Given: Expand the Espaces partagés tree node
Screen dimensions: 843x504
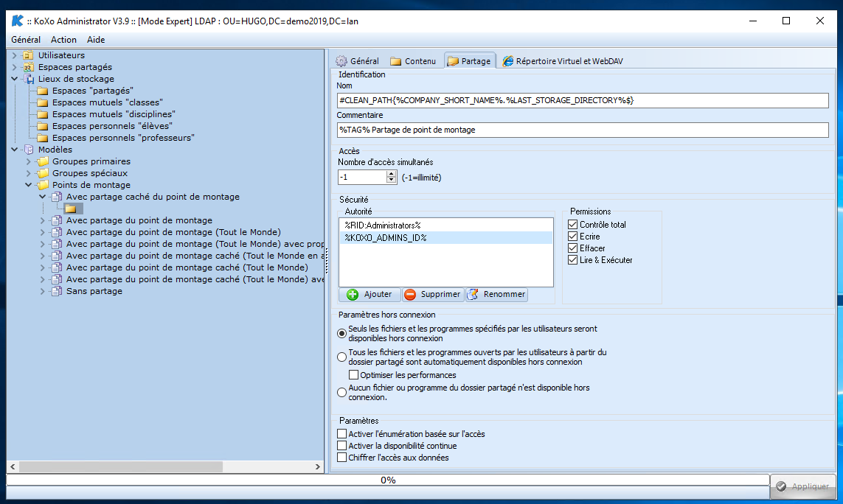Looking at the screenshot, I should pyautogui.click(x=15, y=66).
